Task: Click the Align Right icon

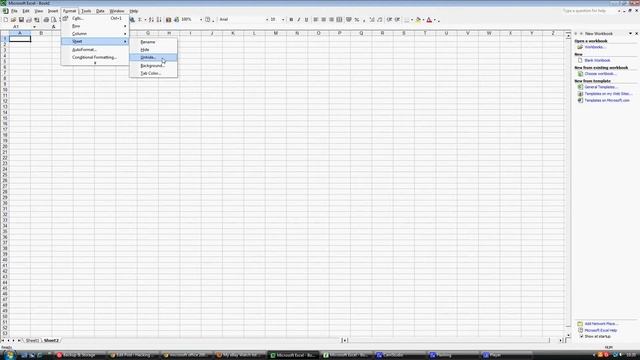Action: point(331,20)
